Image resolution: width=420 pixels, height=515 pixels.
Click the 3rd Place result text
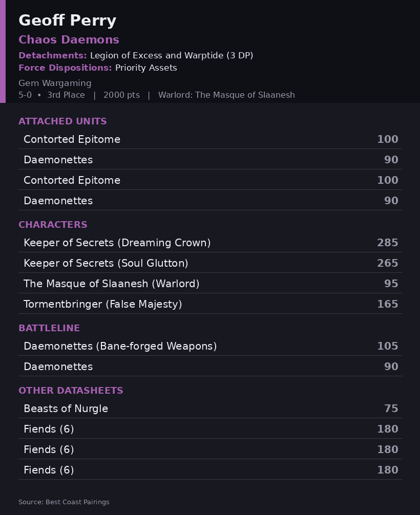click(66, 95)
